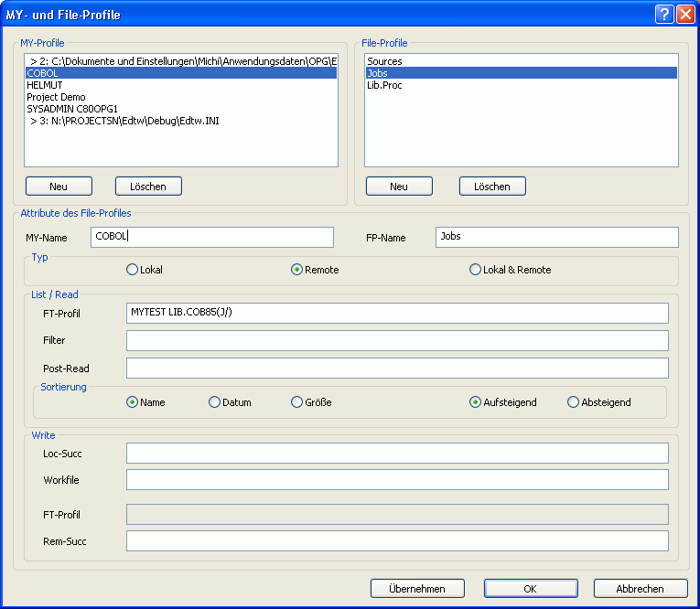Click the FP-Name field containing Jobs

(556, 238)
